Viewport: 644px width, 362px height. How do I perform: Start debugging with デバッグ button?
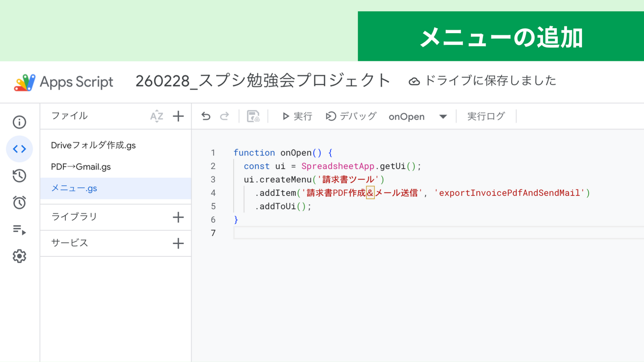[351, 116]
